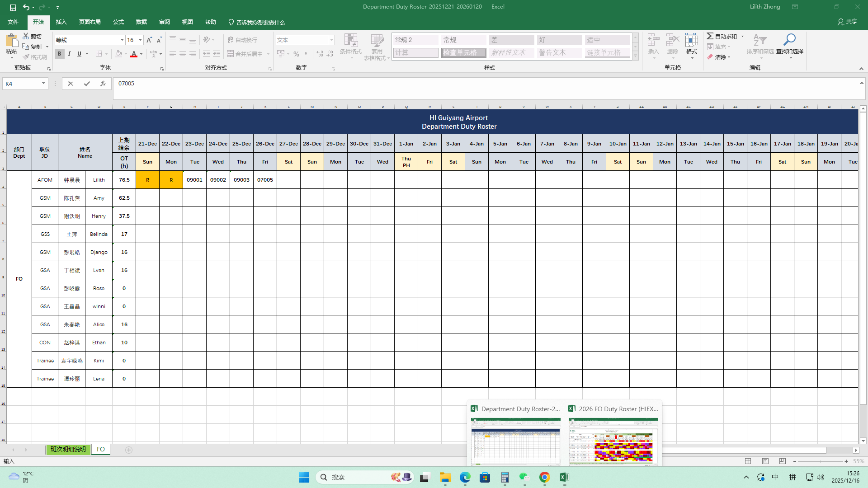Click the Save icon in title bar
The height and width of the screenshot is (488, 868).
click(13, 7)
